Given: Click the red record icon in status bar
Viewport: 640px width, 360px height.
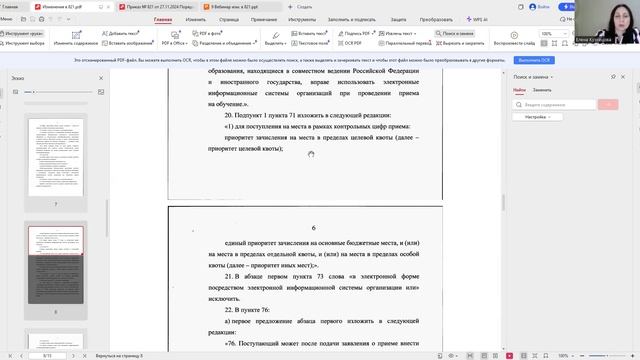Looking at the screenshot, I should click(x=509, y=356).
